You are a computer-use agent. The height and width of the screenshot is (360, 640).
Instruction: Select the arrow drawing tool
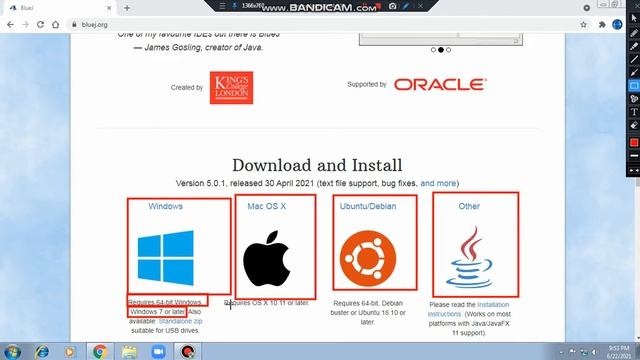point(633,73)
